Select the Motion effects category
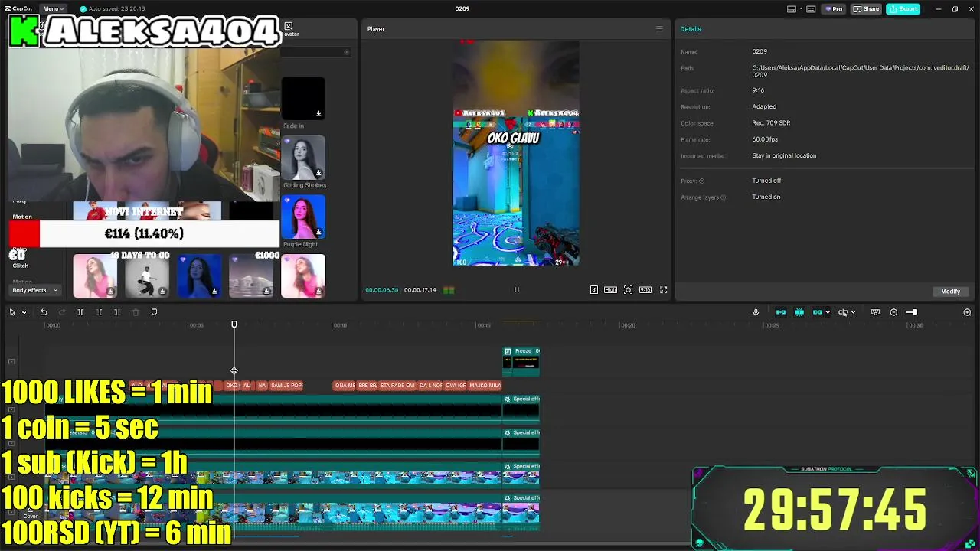This screenshot has height=551, width=980. pyautogui.click(x=22, y=217)
